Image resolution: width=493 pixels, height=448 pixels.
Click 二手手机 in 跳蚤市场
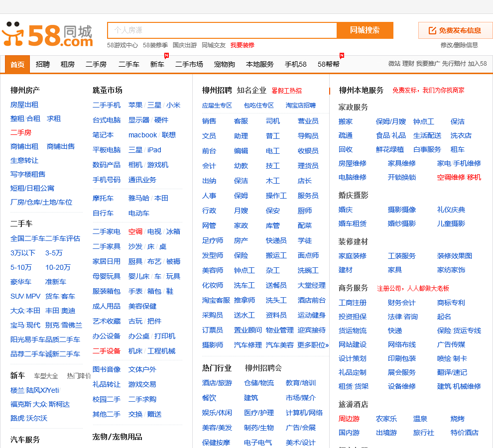pos(106,105)
